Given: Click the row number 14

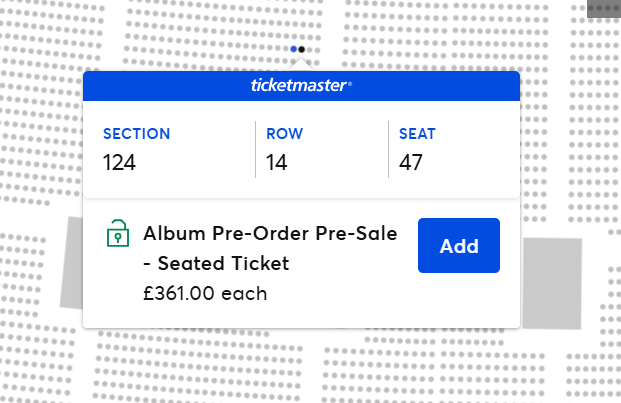Looking at the screenshot, I should [x=277, y=162].
